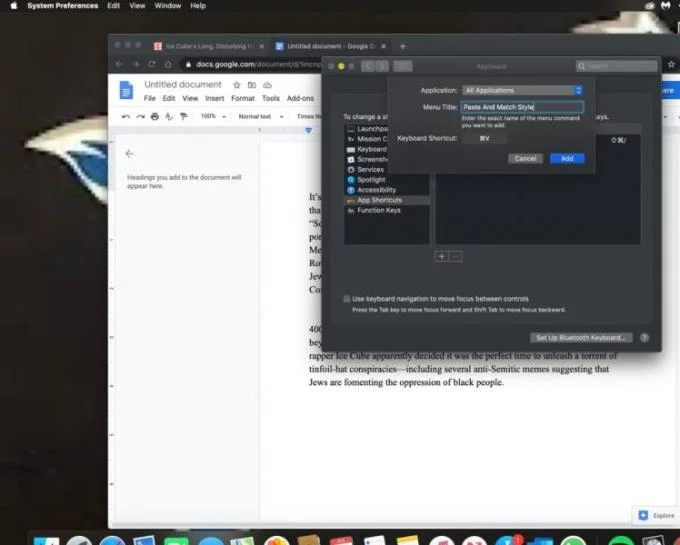
Task: Check cloud save status icon
Action: click(x=267, y=85)
